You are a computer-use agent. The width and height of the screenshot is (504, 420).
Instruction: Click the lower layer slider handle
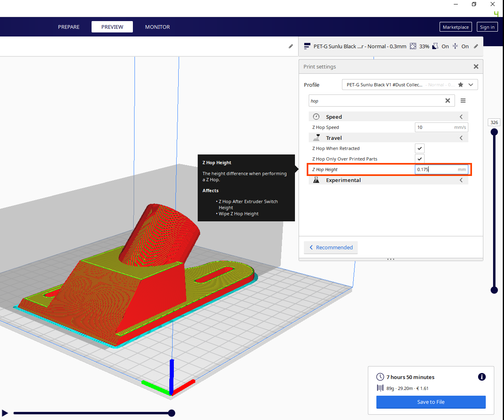click(x=494, y=290)
